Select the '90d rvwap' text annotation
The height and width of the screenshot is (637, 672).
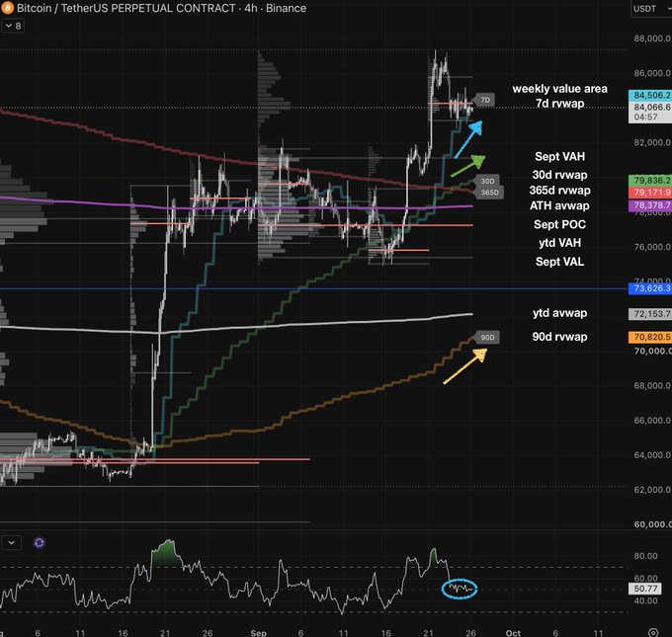[559, 337]
